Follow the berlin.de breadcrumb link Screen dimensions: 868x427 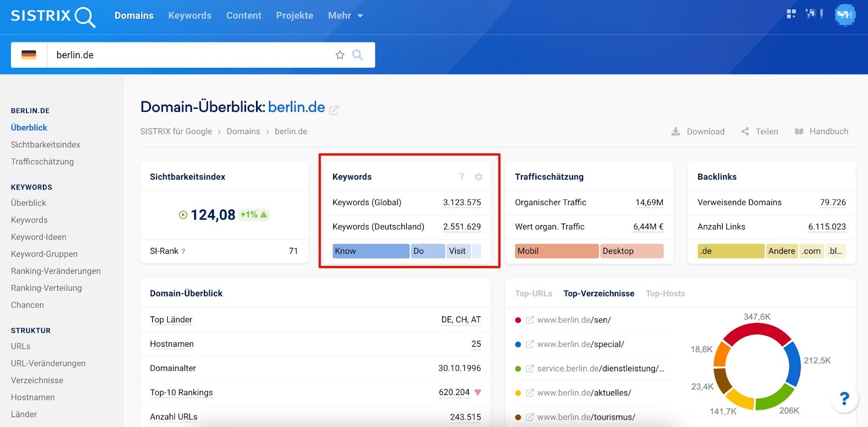coord(291,131)
